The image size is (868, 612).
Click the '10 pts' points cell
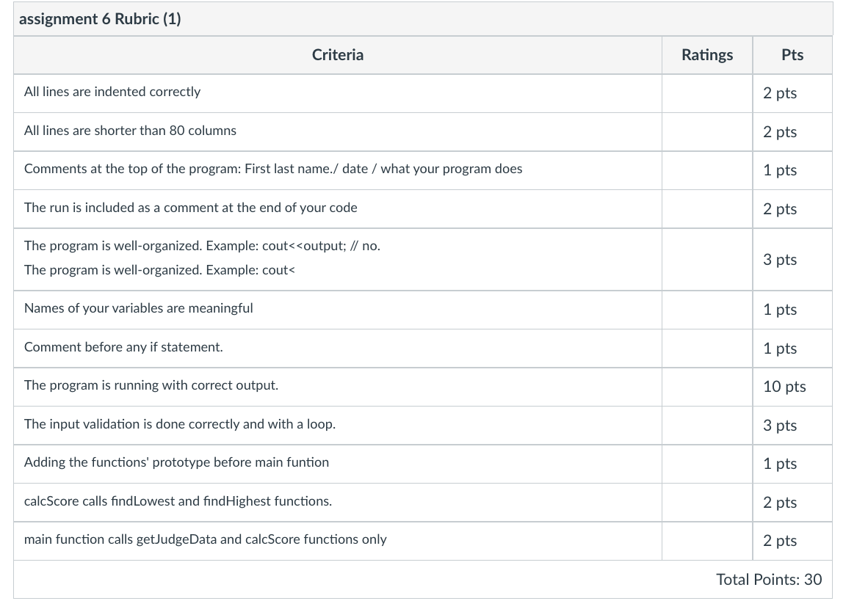click(784, 386)
